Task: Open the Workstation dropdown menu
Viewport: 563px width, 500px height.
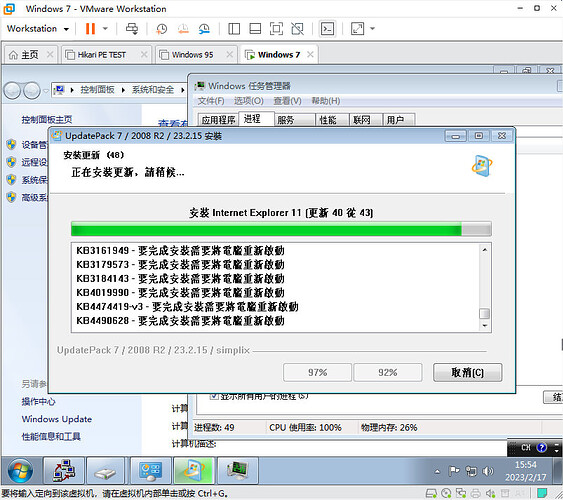Action: [38, 28]
